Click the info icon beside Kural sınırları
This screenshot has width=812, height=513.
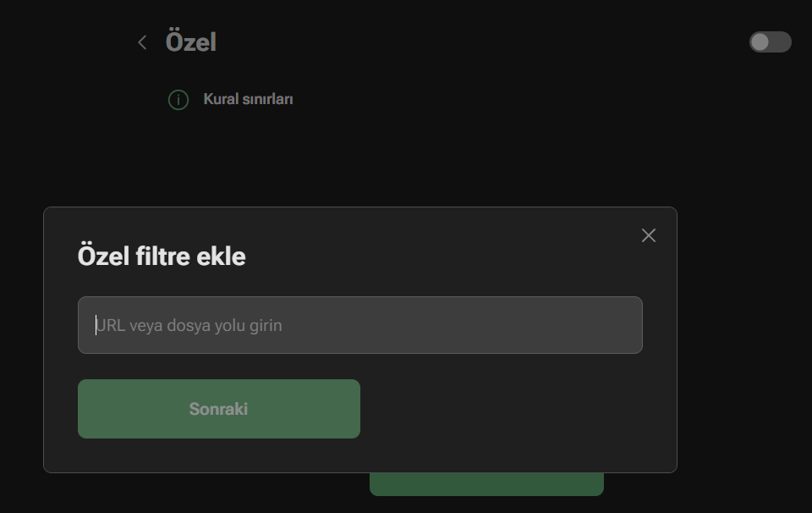pos(178,100)
